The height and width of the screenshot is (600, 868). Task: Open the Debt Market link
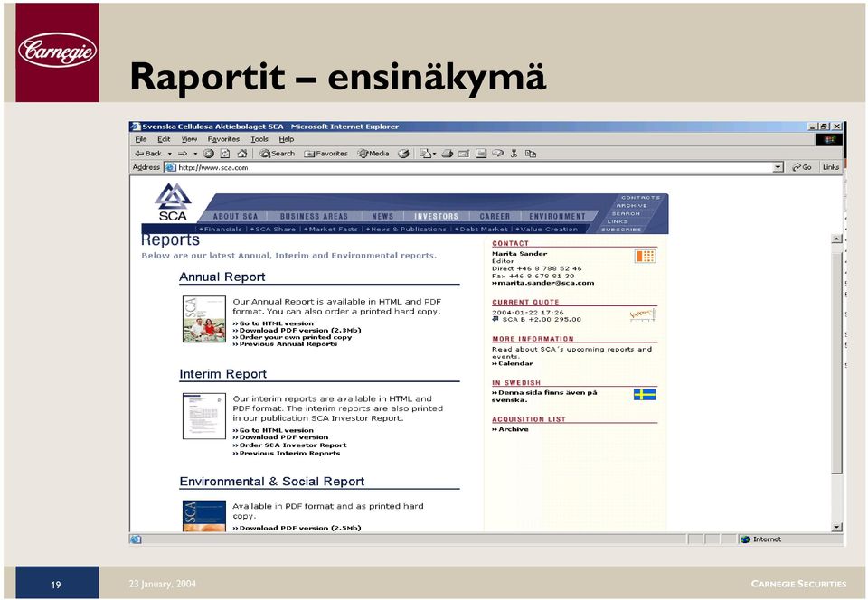[482, 229]
